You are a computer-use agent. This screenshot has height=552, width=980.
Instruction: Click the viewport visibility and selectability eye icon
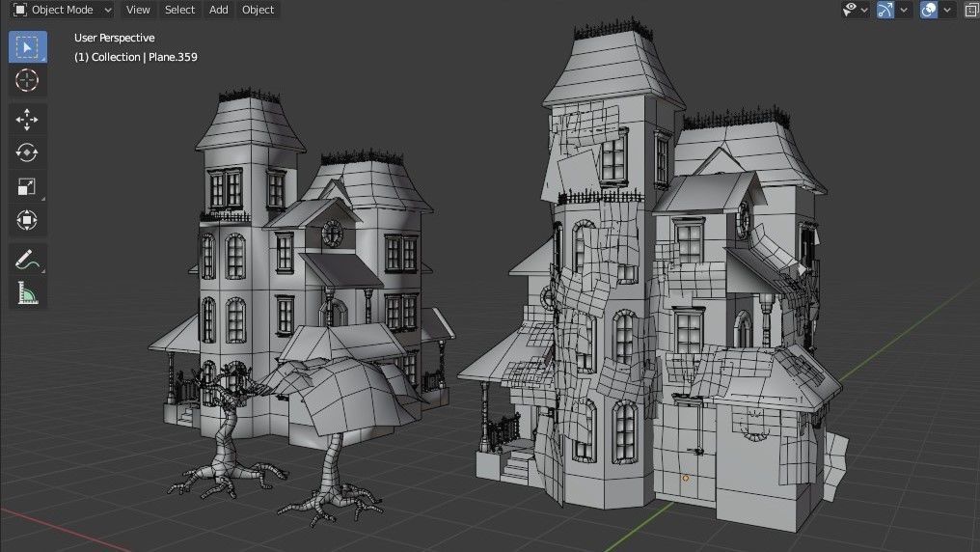tap(850, 10)
